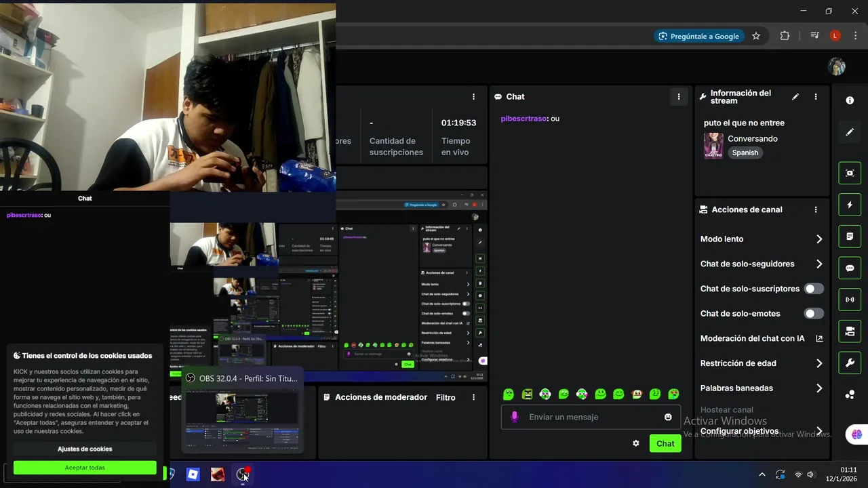Click the layout panels icon in sidebar
868x488 pixels.
pyautogui.click(x=850, y=331)
